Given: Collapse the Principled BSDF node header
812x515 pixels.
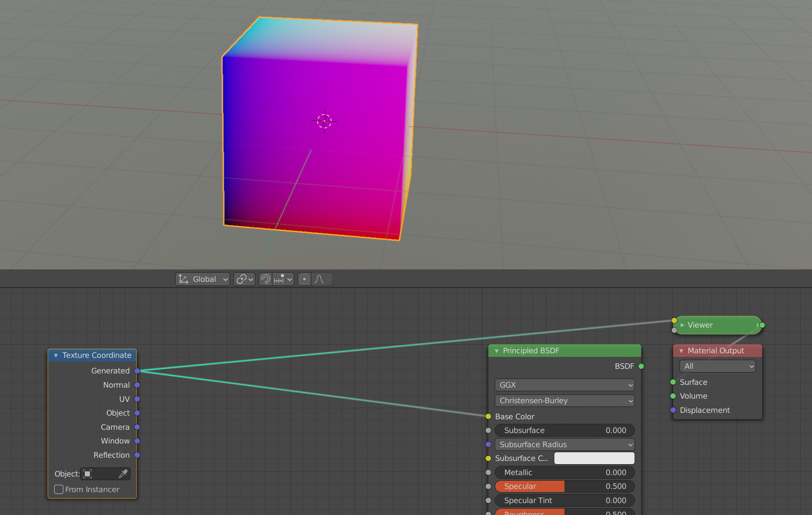Looking at the screenshot, I should (x=497, y=351).
